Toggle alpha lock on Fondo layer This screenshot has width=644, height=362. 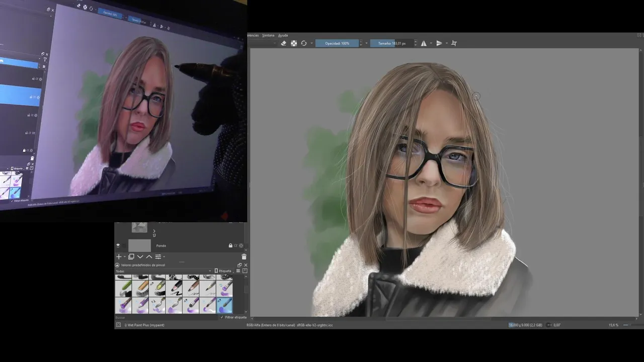tap(241, 245)
